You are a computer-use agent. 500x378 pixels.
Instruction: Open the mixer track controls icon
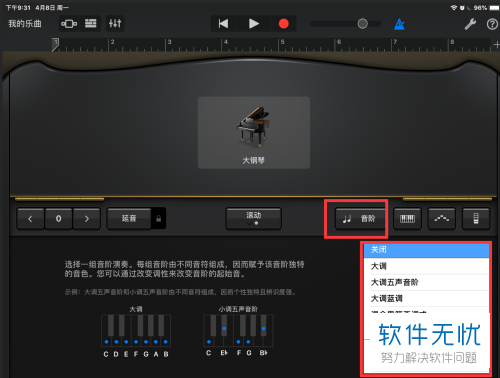pyautogui.click(x=115, y=24)
